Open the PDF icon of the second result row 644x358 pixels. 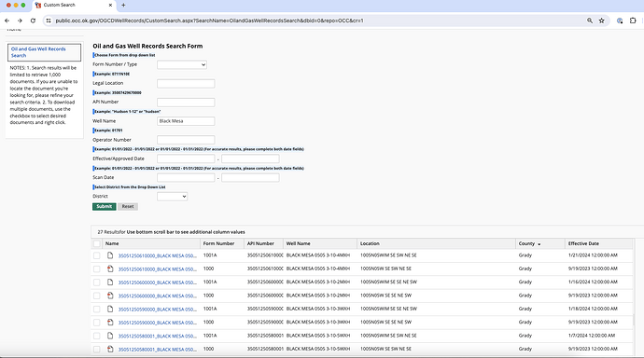point(110,268)
